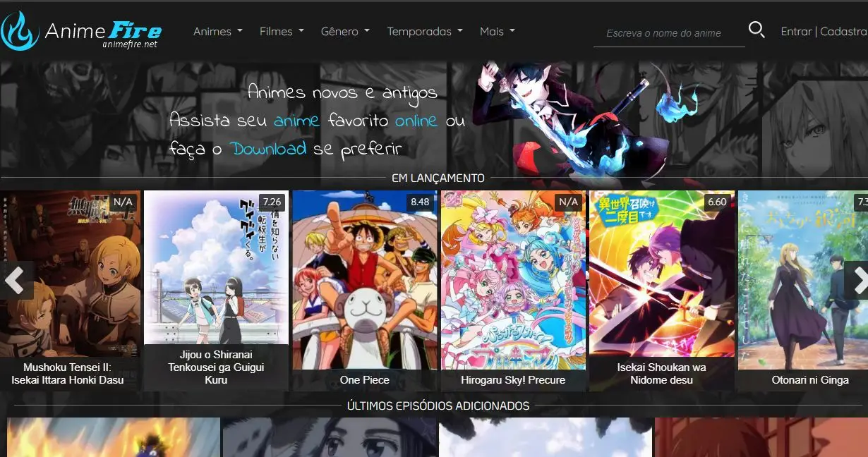
Task: Click N/A badge on Mushoku Tensei poster
Action: 123,202
